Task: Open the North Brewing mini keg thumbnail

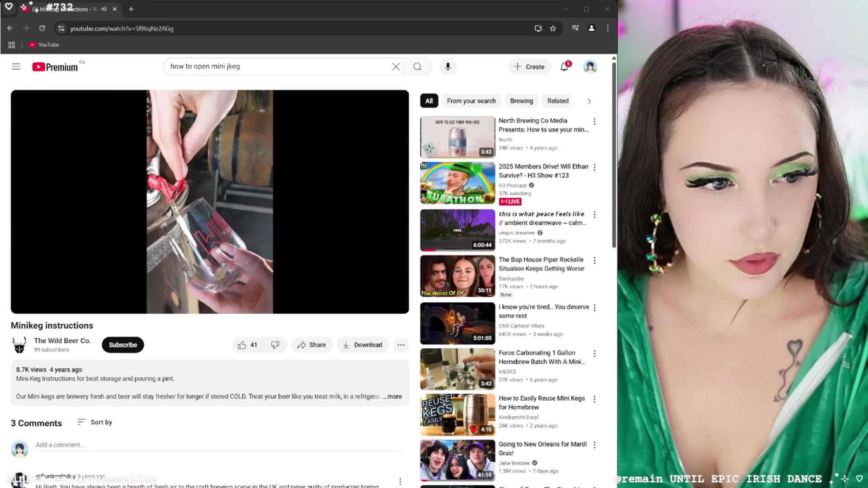Action: click(x=458, y=137)
